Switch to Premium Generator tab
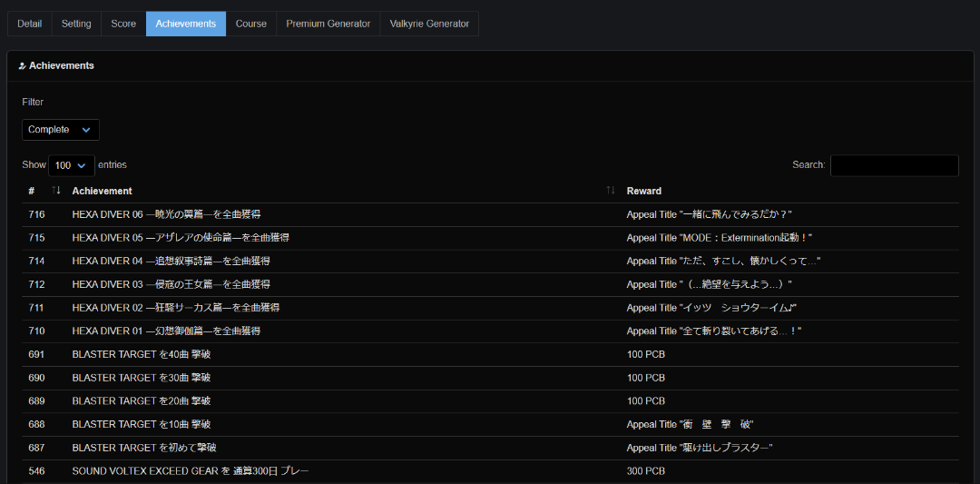Screen dimensions: 980x484 [x=328, y=24]
